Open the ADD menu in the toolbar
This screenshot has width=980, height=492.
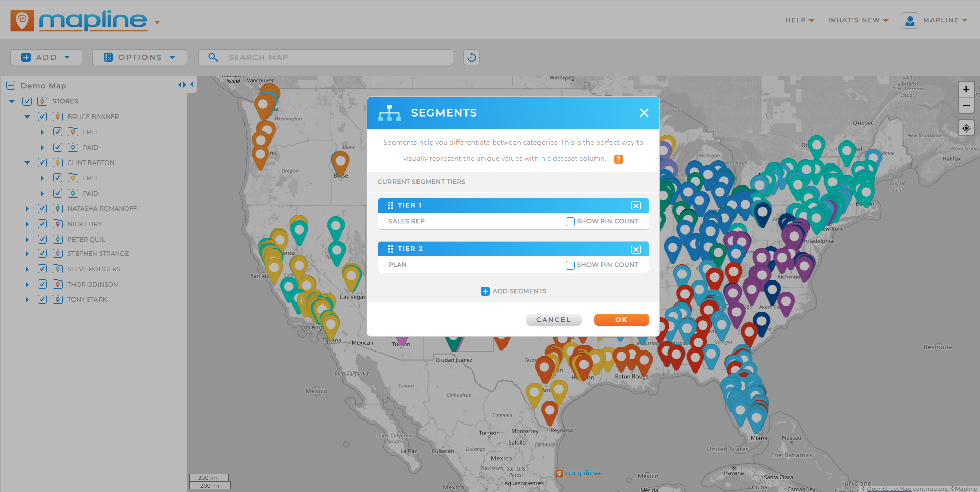(45, 57)
